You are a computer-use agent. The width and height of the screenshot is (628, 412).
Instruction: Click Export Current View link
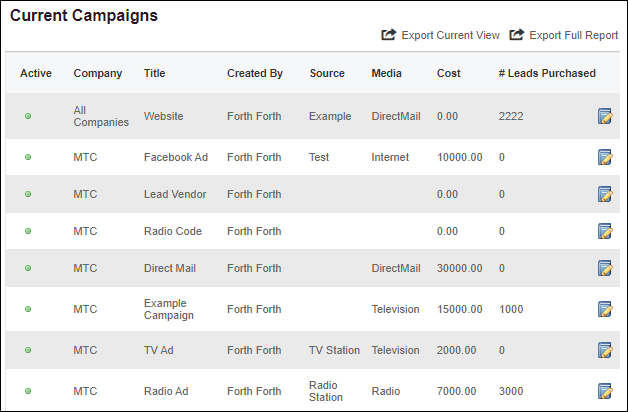tap(441, 36)
